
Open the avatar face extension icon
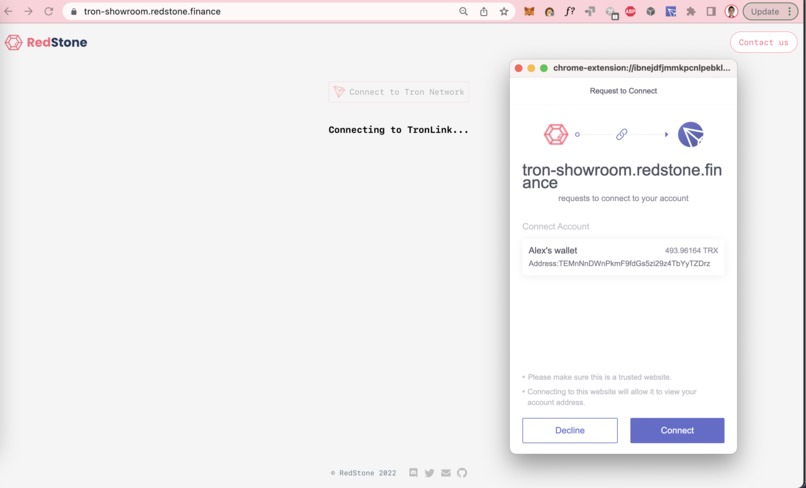(x=549, y=11)
